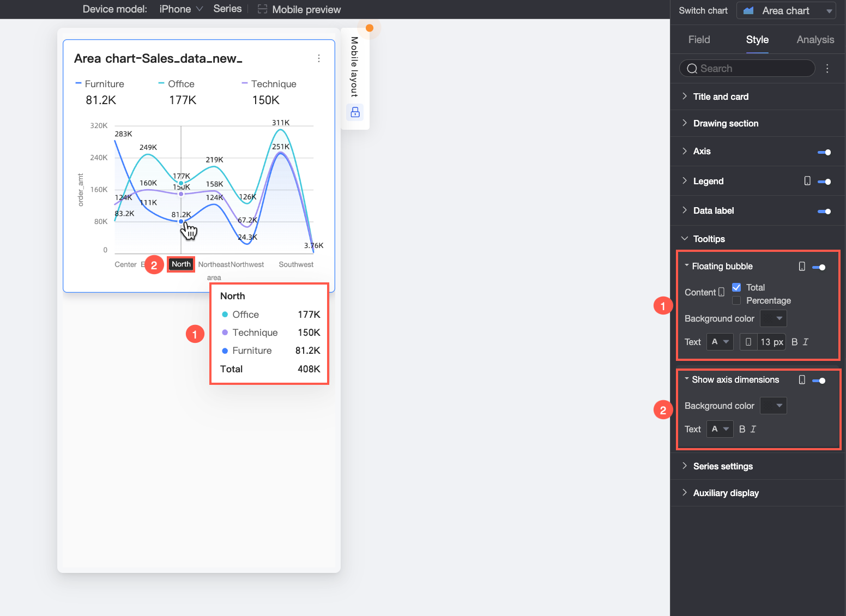Toggle the Legend switch

824,182
